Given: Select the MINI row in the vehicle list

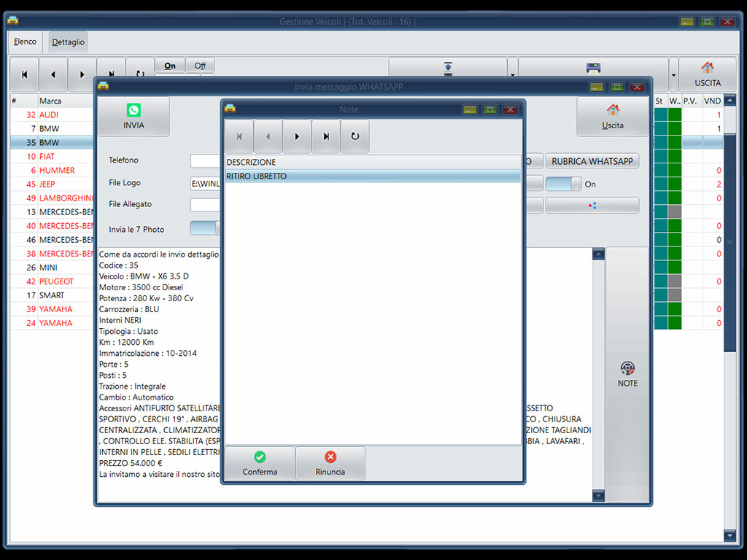Looking at the screenshot, I should click(x=53, y=268).
